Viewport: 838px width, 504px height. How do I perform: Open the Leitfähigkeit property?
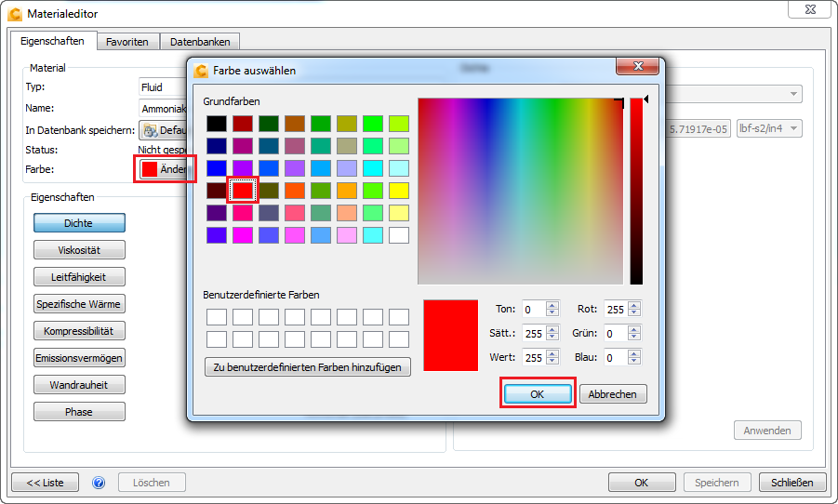[79, 277]
